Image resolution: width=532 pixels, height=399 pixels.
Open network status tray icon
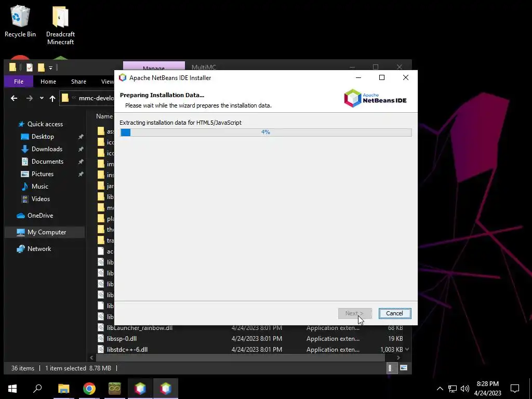pyautogui.click(x=453, y=389)
